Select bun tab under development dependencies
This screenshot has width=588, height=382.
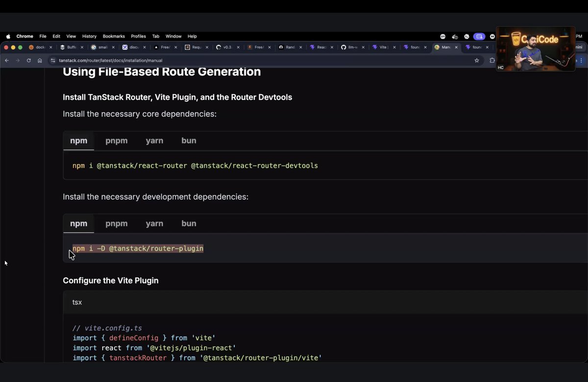[189, 224]
